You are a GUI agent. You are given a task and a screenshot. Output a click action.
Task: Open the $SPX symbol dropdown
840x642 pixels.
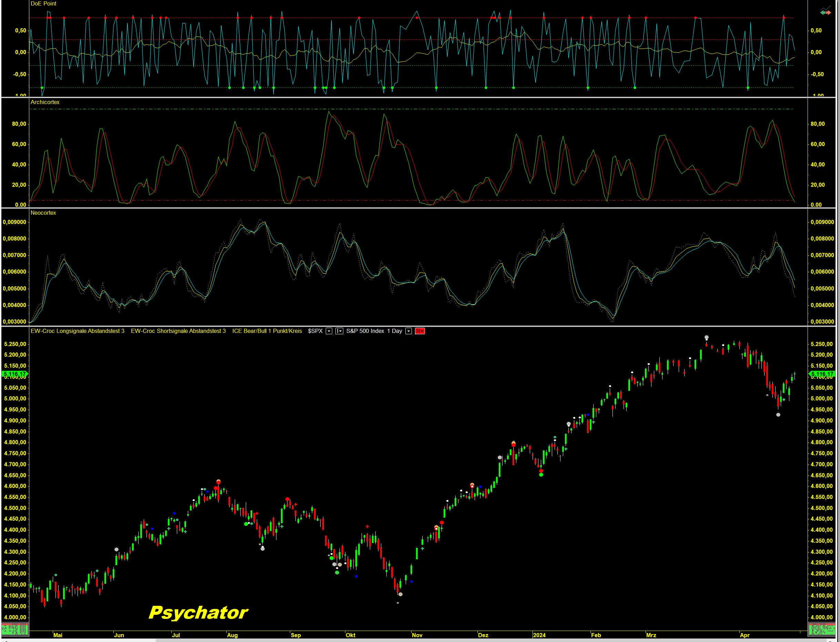(329, 331)
